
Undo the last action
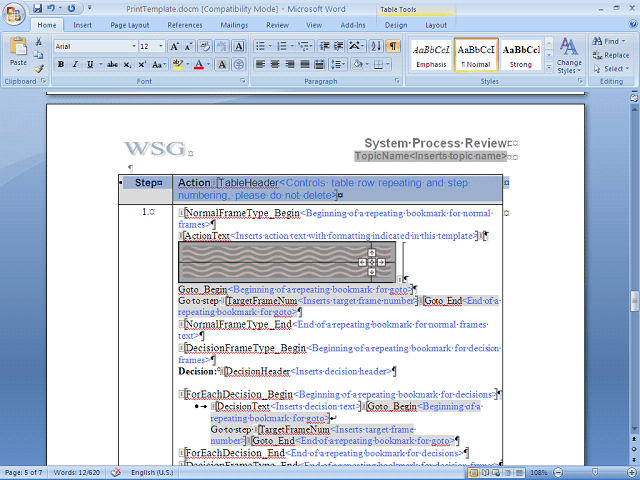51,8
